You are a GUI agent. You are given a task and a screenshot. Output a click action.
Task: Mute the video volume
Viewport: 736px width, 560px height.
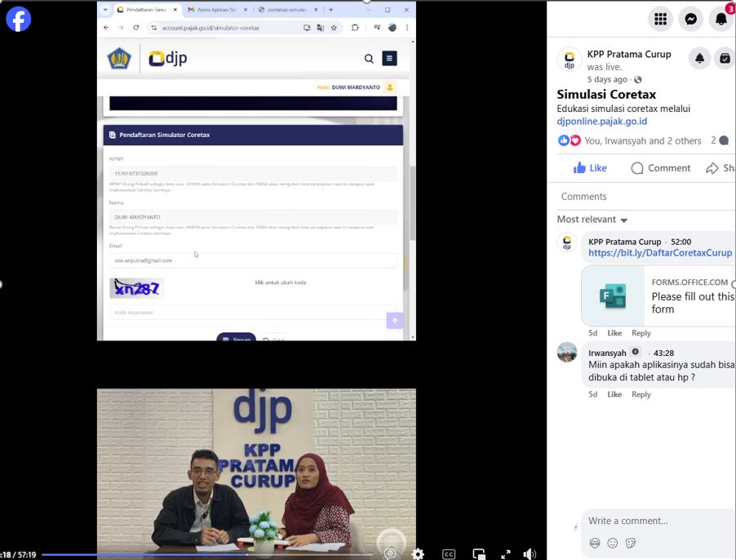(530, 554)
